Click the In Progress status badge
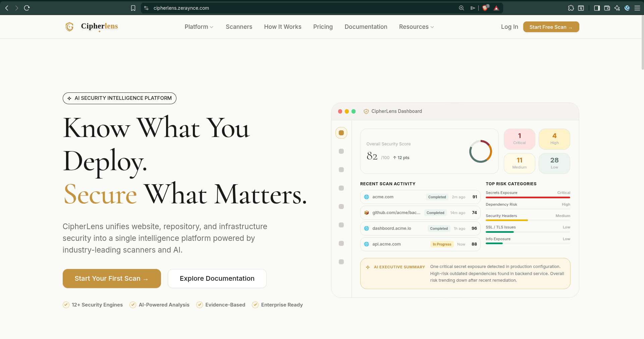The image size is (644, 339). coord(442,244)
